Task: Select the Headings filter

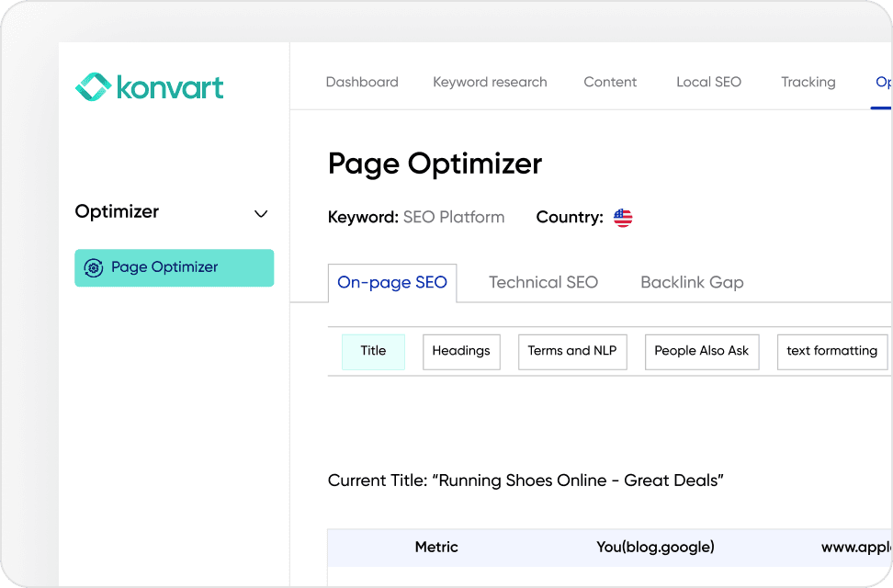Action: coord(461,351)
